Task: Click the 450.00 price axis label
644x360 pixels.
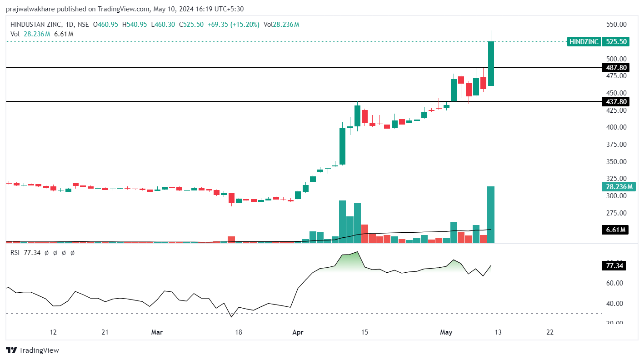Action: click(616, 93)
